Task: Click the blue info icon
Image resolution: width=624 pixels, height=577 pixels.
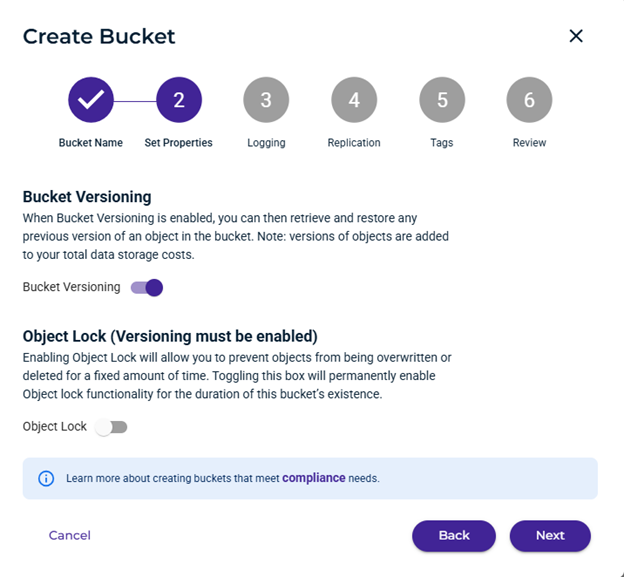Action: click(x=46, y=478)
